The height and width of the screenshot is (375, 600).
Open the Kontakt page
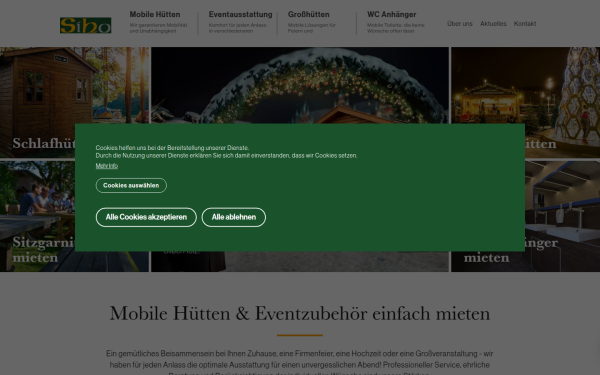(x=525, y=24)
